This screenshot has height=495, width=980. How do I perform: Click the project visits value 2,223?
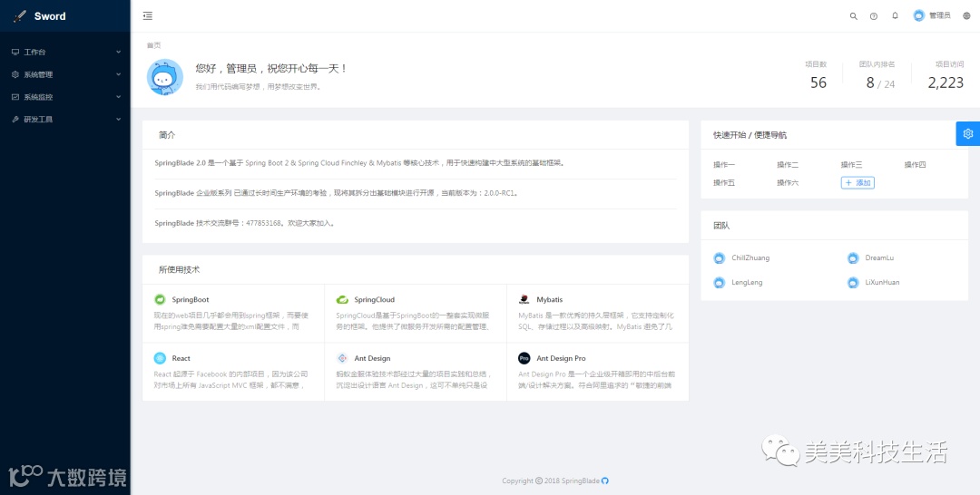946,82
